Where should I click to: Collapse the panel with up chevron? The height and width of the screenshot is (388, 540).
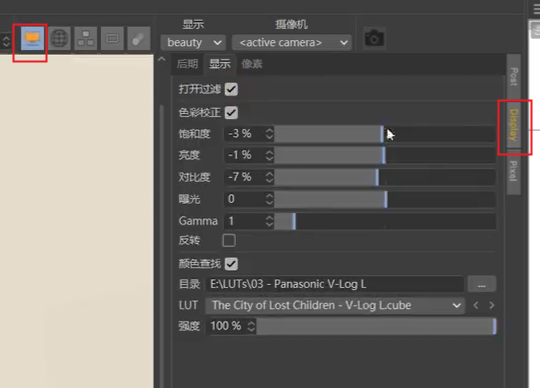pos(162,59)
